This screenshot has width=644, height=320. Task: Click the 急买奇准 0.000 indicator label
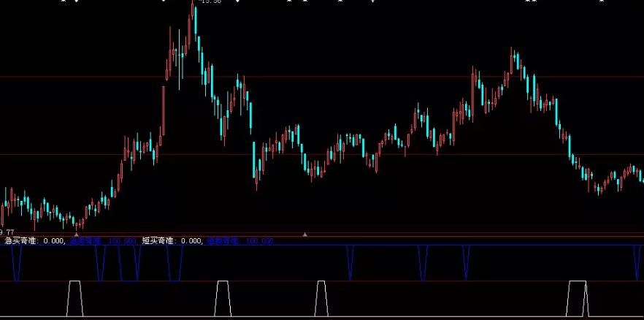tap(34, 241)
